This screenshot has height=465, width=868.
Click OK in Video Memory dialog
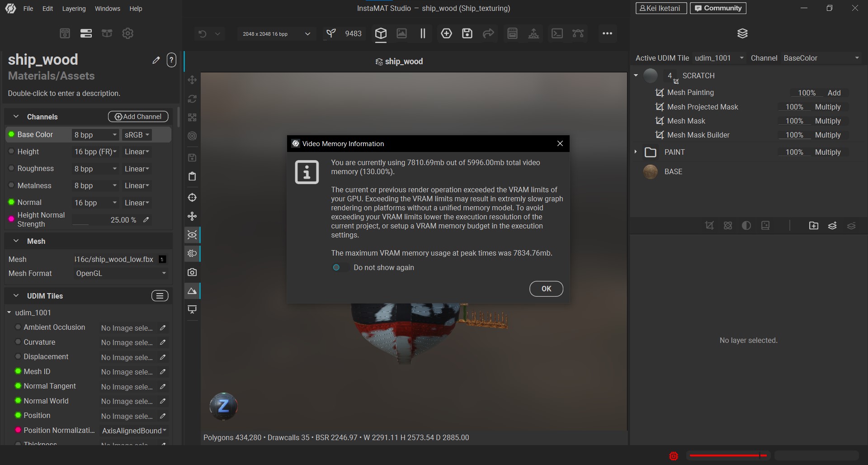pyautogui.click(x=546, y=289)
